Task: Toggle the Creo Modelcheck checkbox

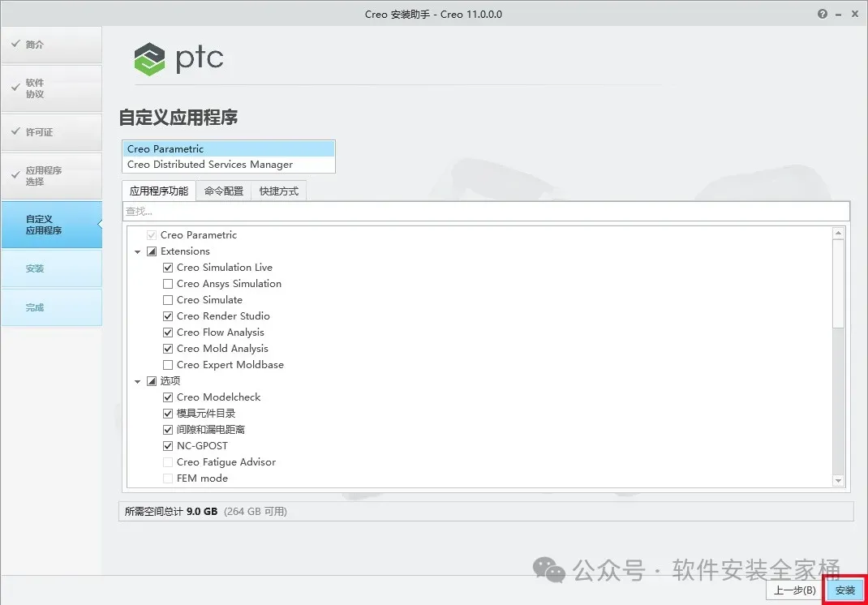Action: coord(168,397)
